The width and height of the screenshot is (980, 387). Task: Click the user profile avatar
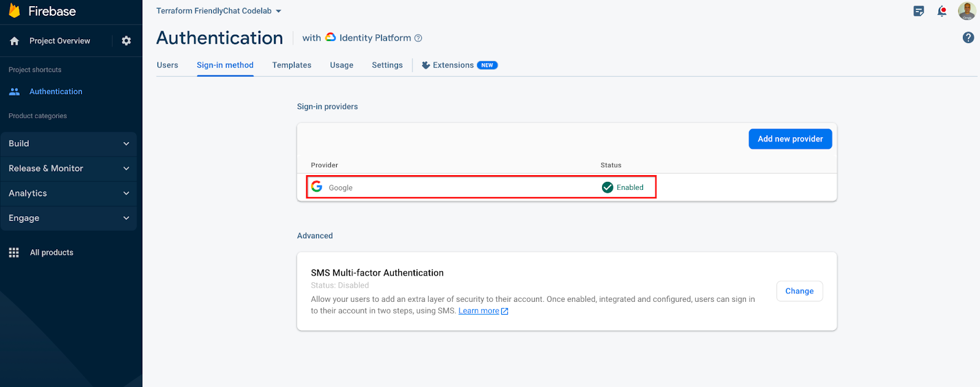(967, 11)
